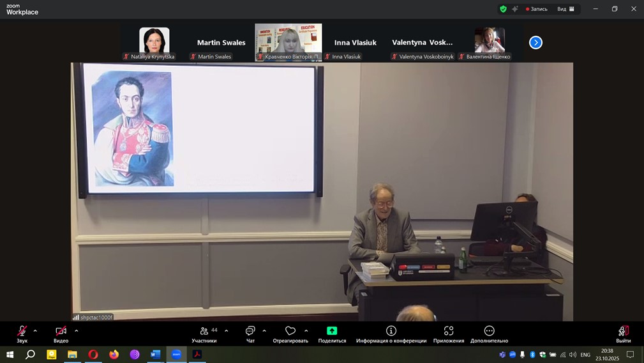Open the Чат chat panel
Image resolution: width=644 pixels, height=363 pixels.
250,332
